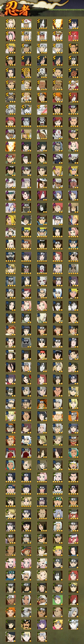The height and width of the screenshot is (644, 84).
Task: Select the S-rank pink-haired Sakura portrait
Action: (x=11, y=36)
